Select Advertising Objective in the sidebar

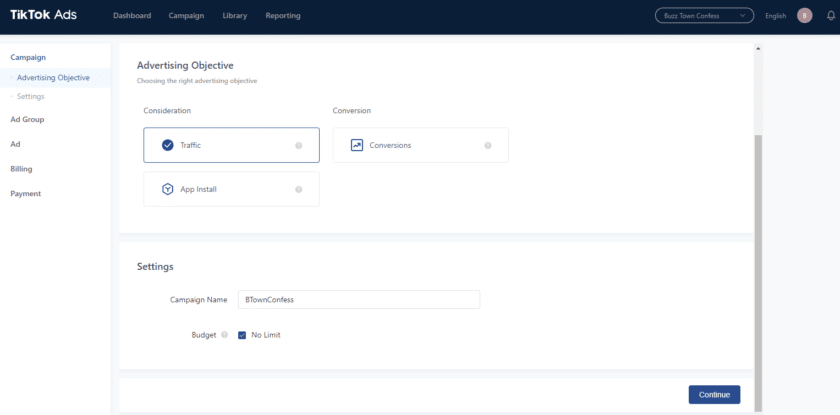(53, 78)
